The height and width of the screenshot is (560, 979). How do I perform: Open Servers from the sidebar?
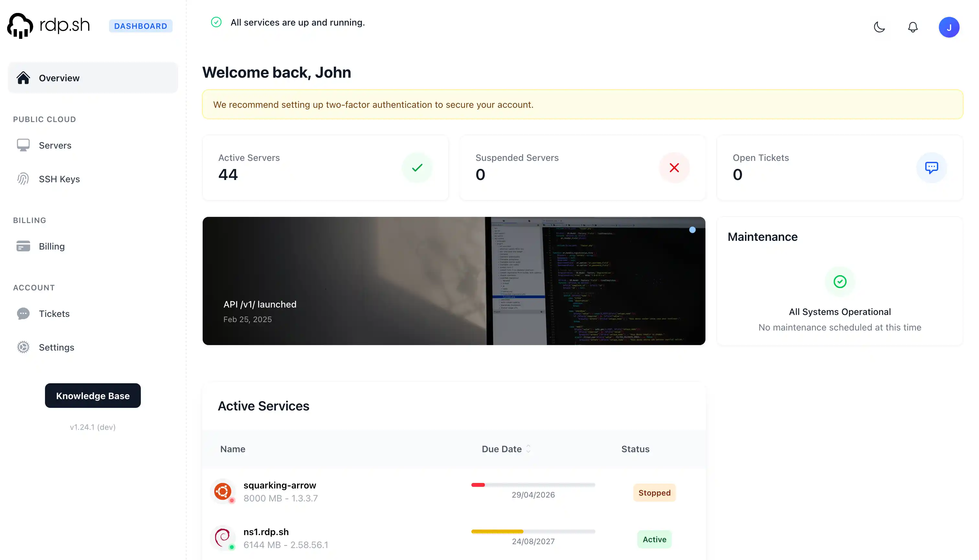click(55, 145)
